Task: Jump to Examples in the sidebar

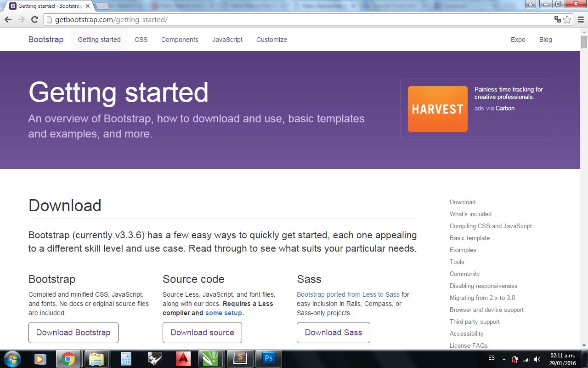Action: (x=463, y=250)
